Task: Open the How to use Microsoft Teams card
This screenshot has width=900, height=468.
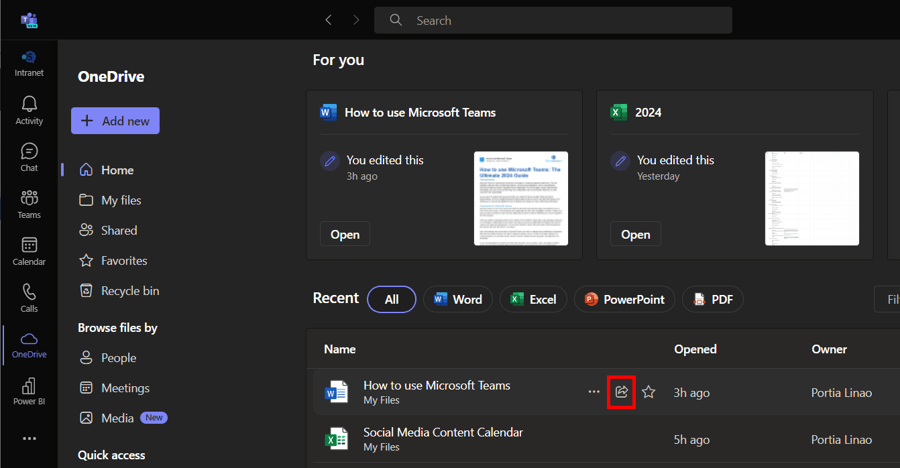Action: coord(345,234)
